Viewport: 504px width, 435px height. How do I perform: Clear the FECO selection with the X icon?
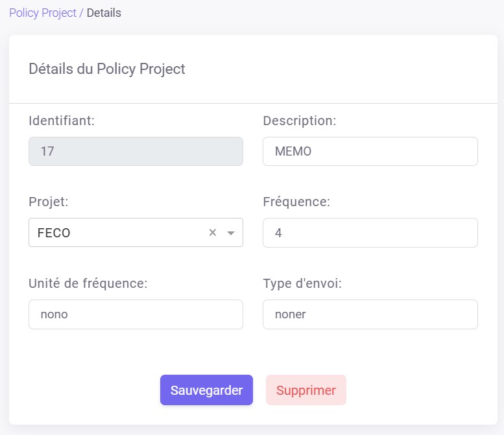point(212,233)
